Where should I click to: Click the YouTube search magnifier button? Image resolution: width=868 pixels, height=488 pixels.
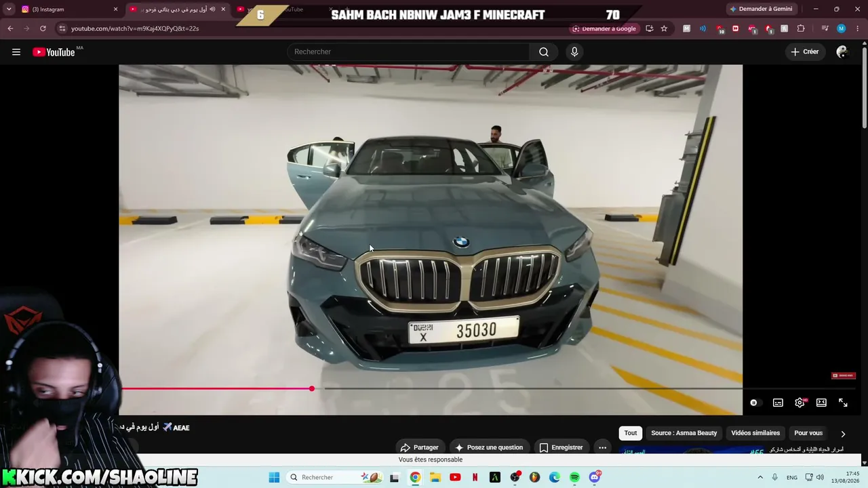tap(544, 52)
